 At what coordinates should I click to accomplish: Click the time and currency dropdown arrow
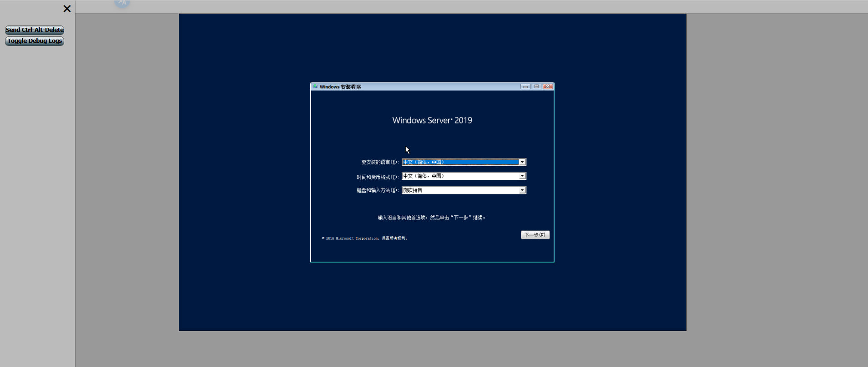pyautogui.click(x=522, y=176)
